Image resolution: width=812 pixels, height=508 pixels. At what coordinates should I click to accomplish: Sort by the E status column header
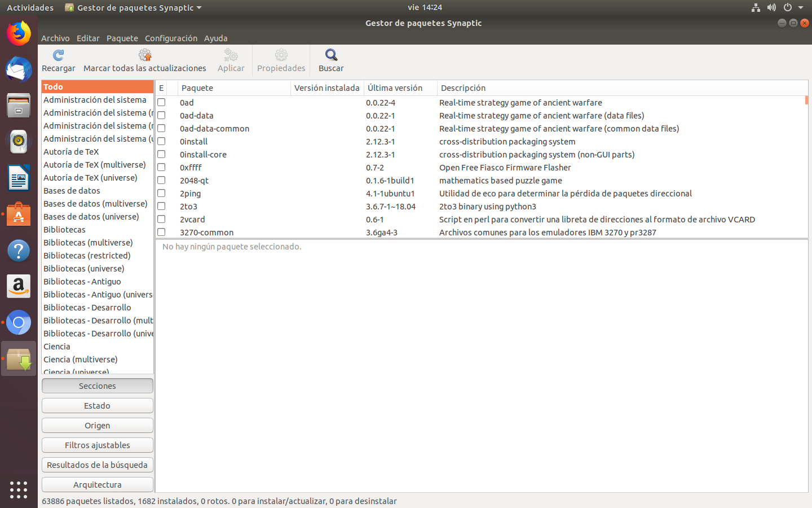click(161, 88)
